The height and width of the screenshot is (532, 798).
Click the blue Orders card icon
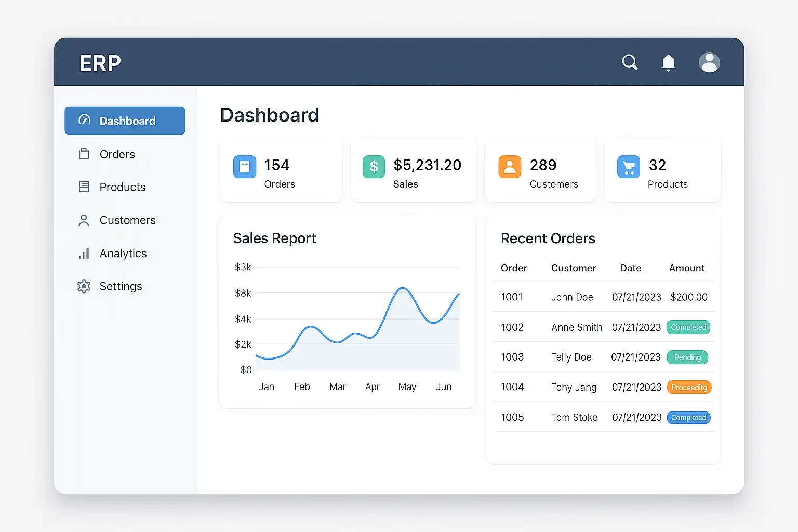245,167
